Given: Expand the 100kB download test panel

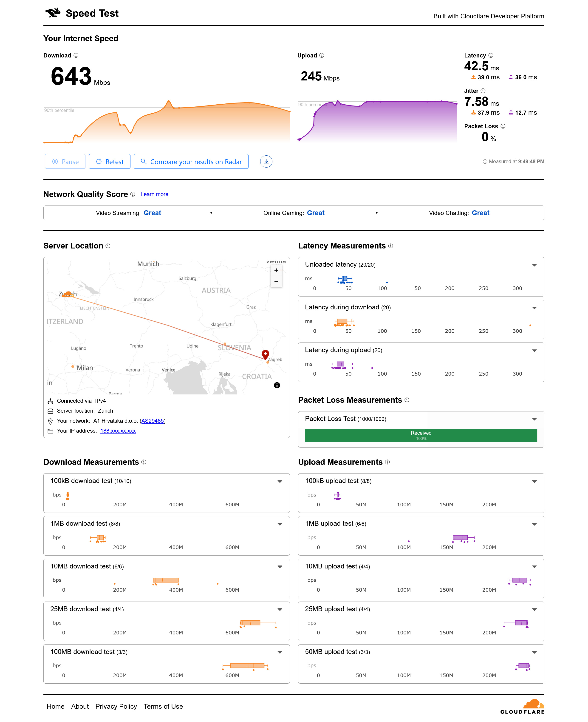Looking at the screenshot, I should 280,481.
